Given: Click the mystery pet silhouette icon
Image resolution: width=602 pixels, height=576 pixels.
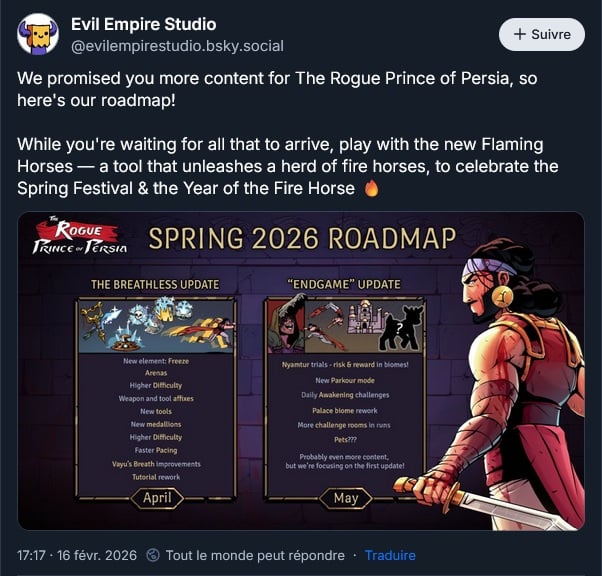Looking at the screenshot, I should (x=400, y=328).
